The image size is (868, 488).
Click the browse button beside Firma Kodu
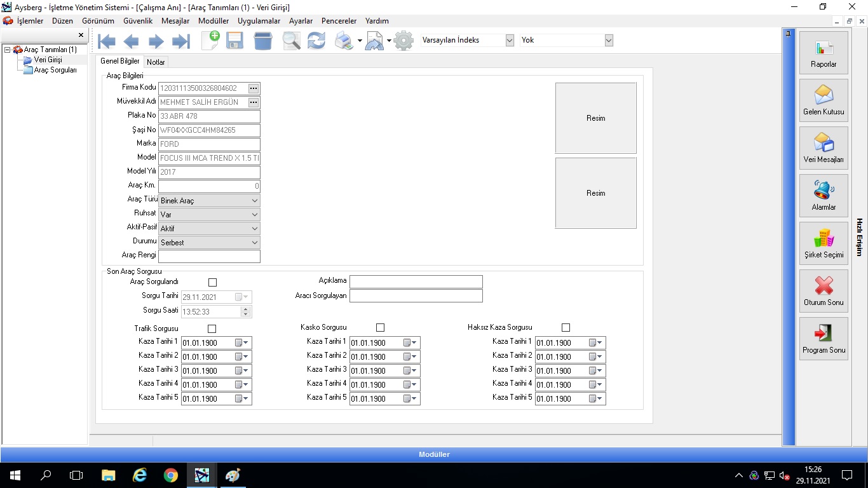(x=254, y=88)
